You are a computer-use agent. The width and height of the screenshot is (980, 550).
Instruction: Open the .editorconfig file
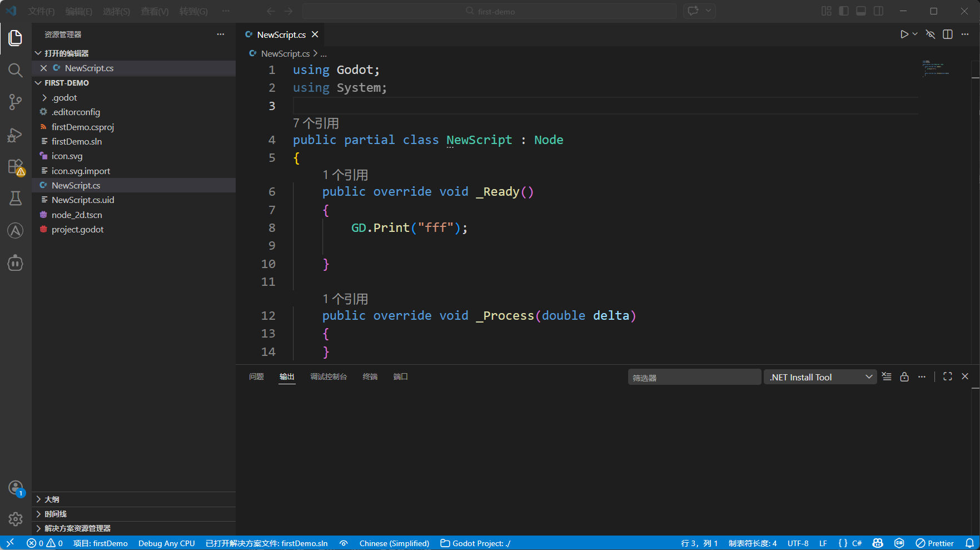[76, 112]
